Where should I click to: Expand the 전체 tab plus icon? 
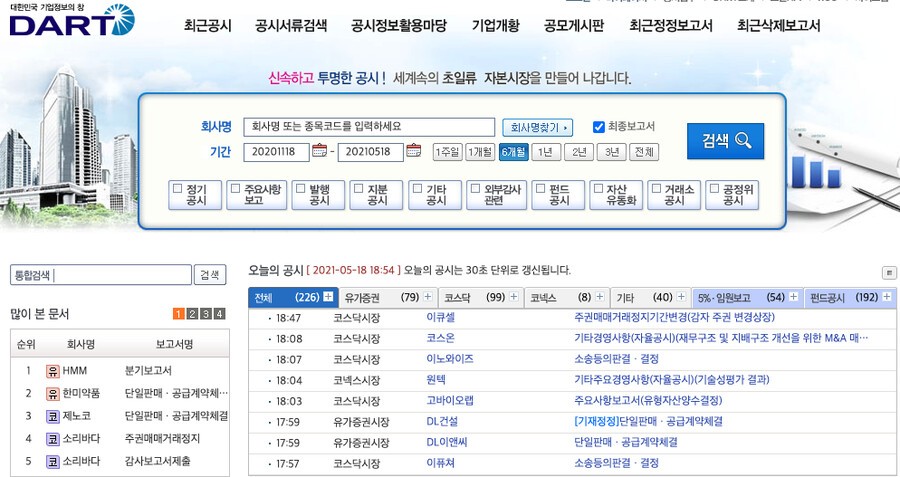(328, 297)
